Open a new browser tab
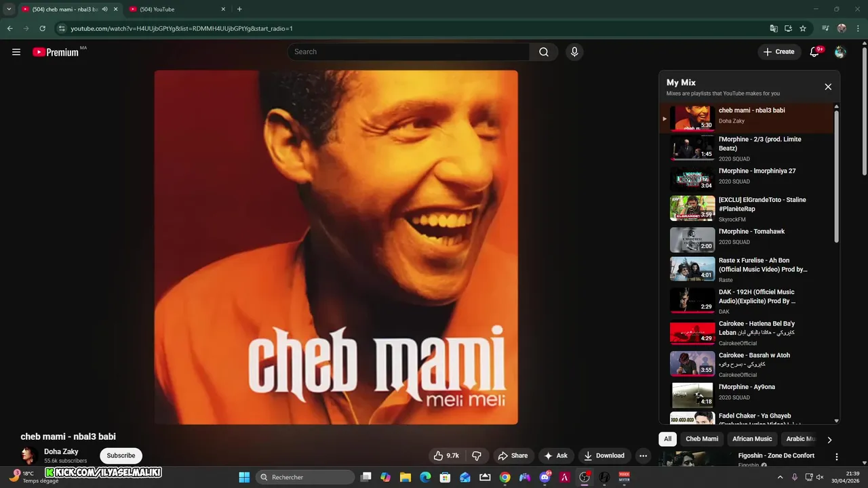868x488 pixels. [239, 9]
